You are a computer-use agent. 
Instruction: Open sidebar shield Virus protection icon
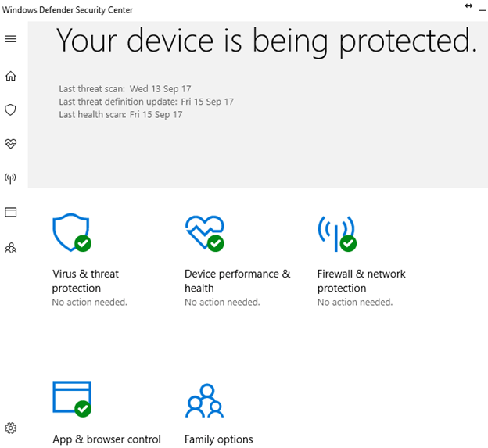click(x=11, y=110)
